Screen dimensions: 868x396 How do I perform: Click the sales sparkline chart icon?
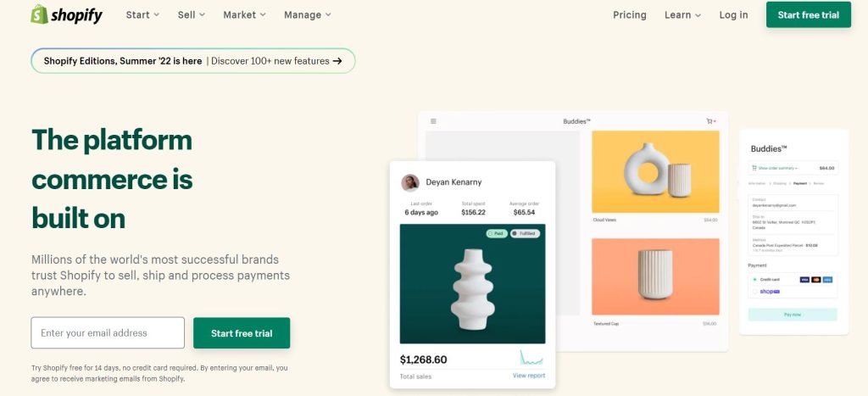(531, 357)
